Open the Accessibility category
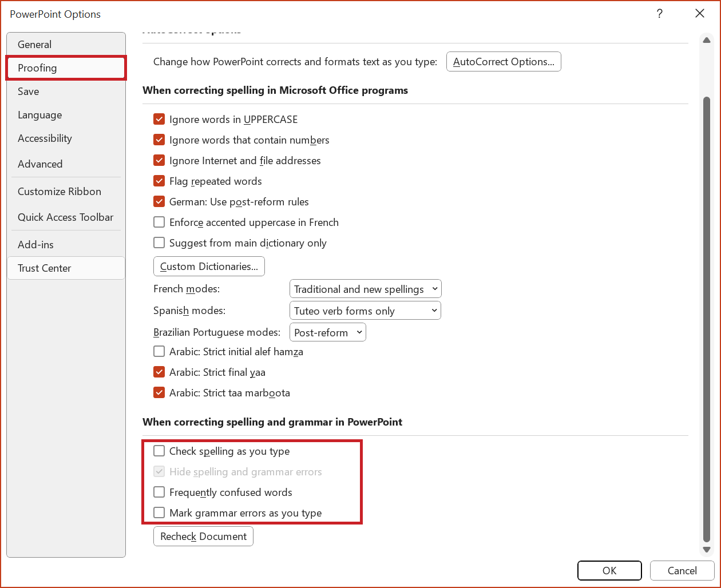The width and height of the screenshot is (721, 588). coord(66,138)
